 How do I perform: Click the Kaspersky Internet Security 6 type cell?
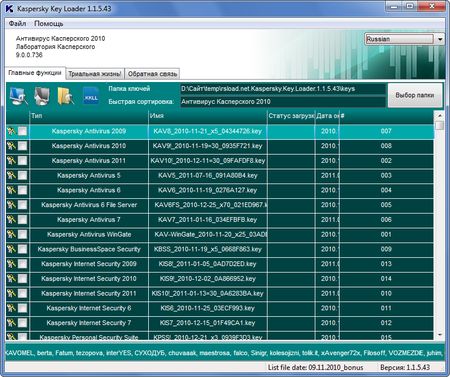(89, 308)
